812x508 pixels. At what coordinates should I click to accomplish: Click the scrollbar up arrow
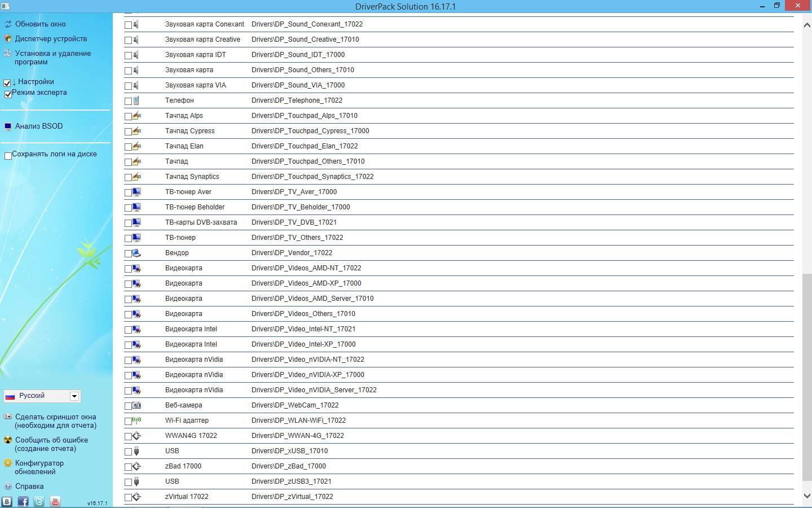click(806, 25)
